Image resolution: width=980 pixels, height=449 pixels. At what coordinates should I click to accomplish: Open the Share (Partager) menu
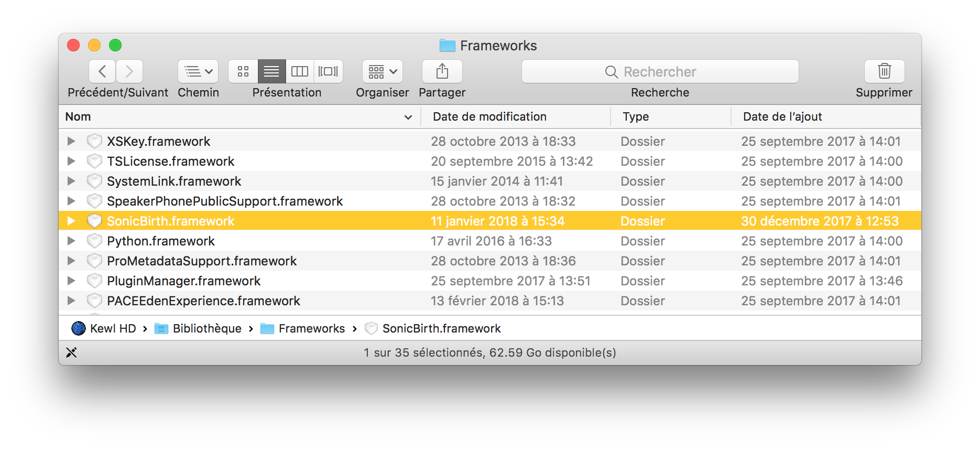(x=442, y=71)
